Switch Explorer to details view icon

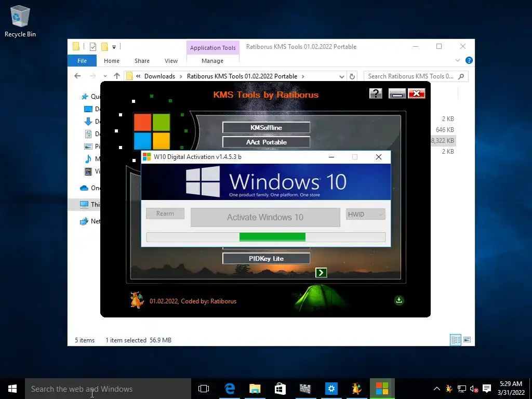456,340
